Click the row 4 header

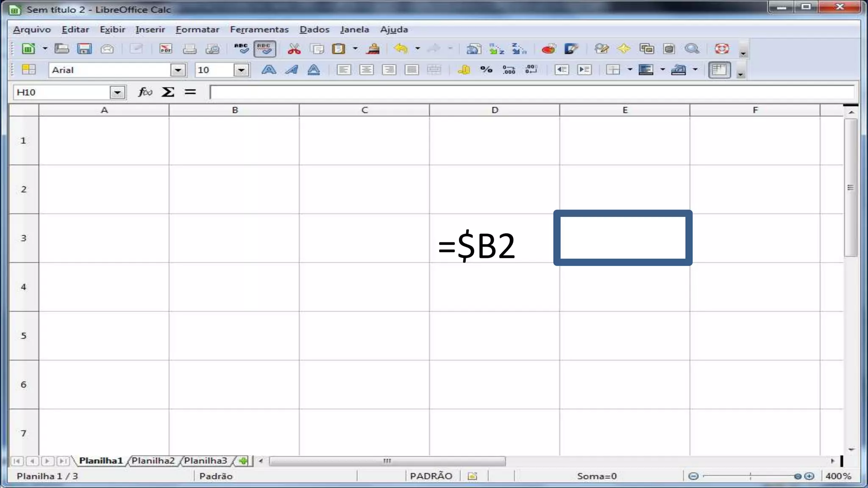(24, 287)
